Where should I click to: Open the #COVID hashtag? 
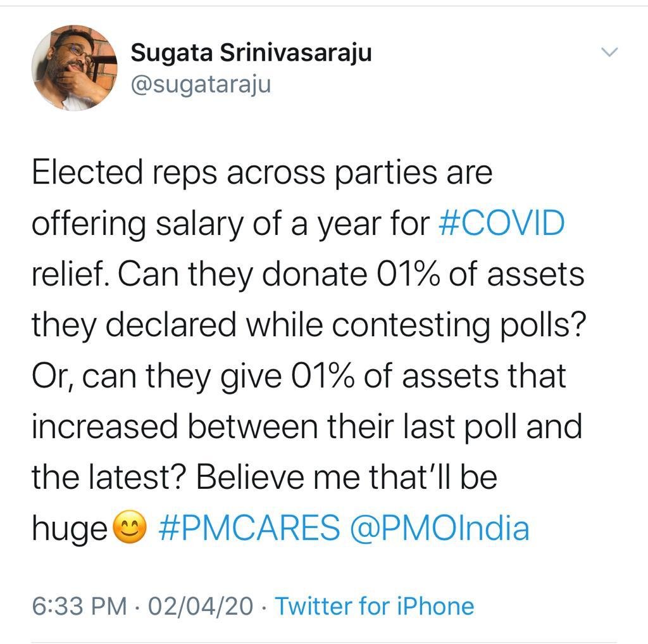point(501,224)
